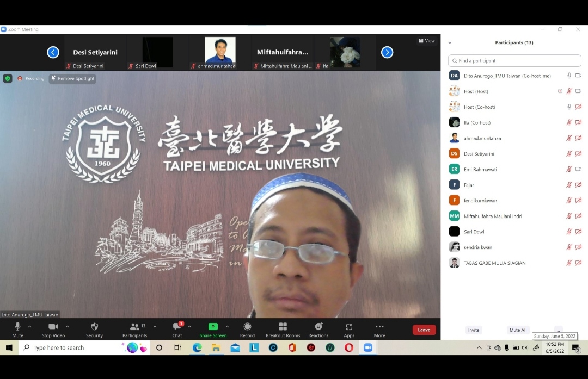Screen dimensions: 588x379
Task: Click muted mic icon for Desi Setiyarini
Action: 569,153
